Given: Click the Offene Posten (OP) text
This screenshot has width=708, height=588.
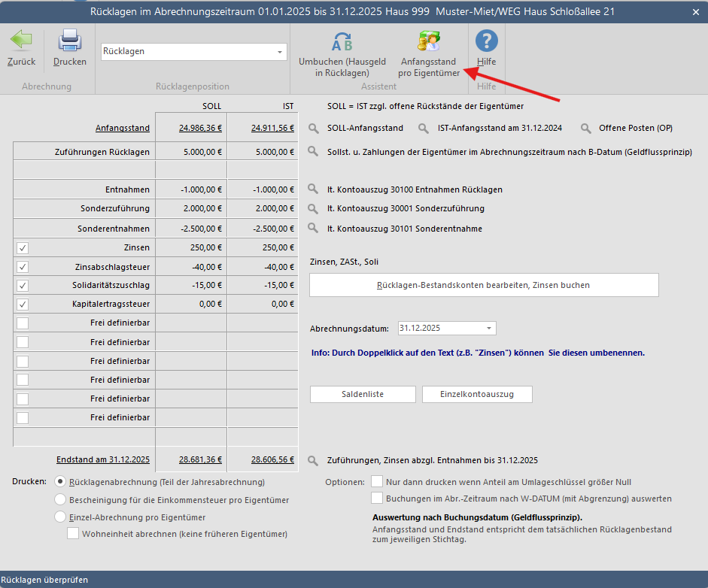Looking at the screenshot, I should (x=636, y=128).
